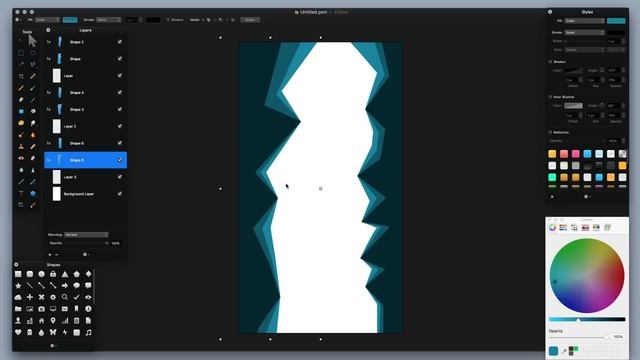Pick the padlock shape in Shapes palette
The image size is (640, 360).
pyautogui.click(x=53, y=274)
